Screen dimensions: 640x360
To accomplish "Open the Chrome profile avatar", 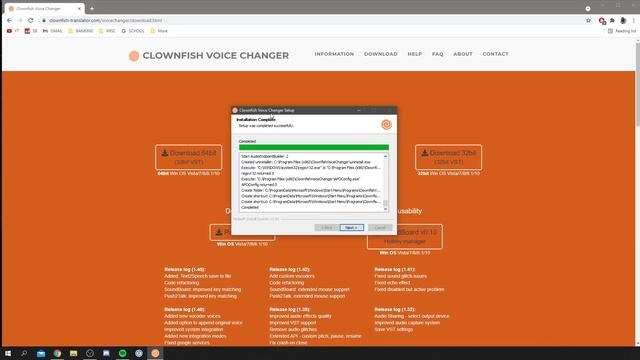I will tap(623, 20).
